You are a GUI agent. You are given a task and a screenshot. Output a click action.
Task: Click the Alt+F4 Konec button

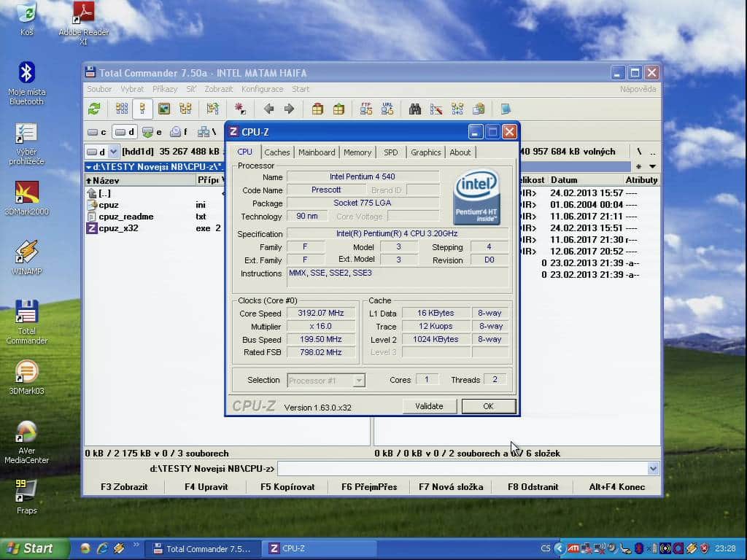[x=617, y=486]
